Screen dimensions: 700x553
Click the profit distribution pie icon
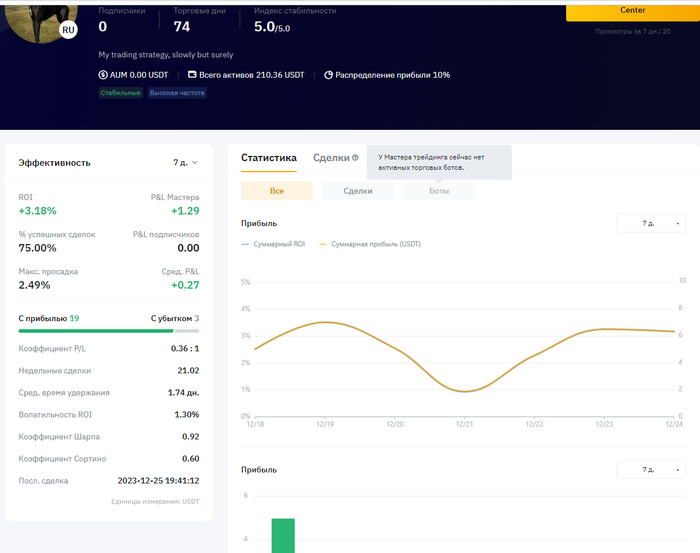coord(328,75)
